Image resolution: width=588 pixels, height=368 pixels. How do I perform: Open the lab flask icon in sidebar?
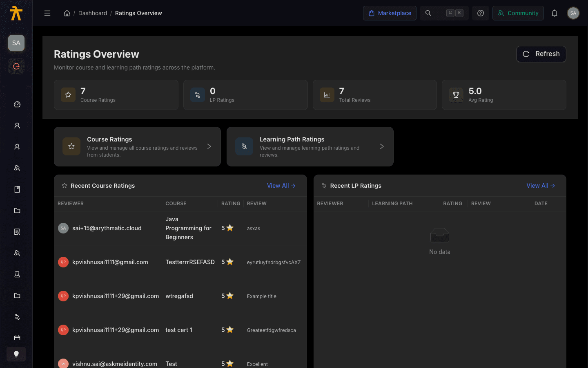click(17, 274)
